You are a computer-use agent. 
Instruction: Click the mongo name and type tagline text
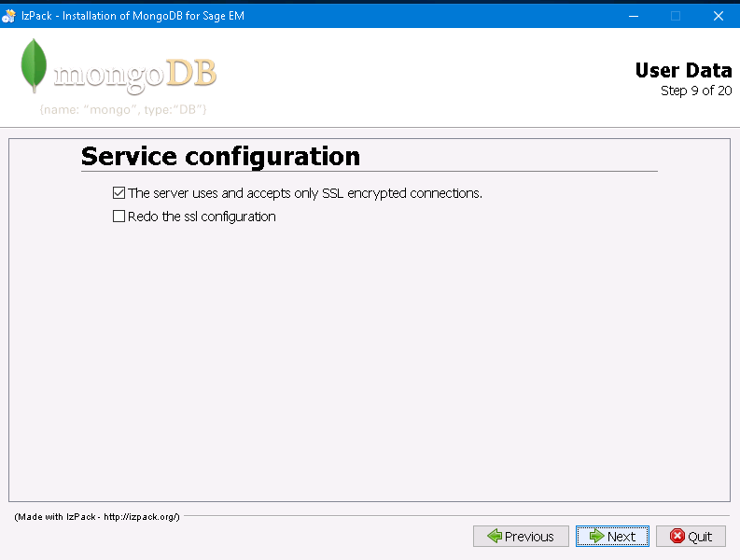(122, 110)
